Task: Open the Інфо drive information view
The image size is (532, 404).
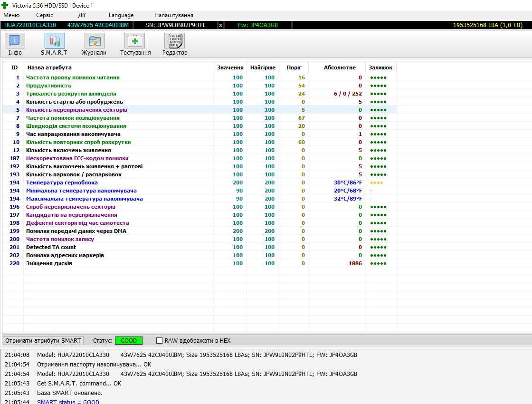Action: coord(15,44)
